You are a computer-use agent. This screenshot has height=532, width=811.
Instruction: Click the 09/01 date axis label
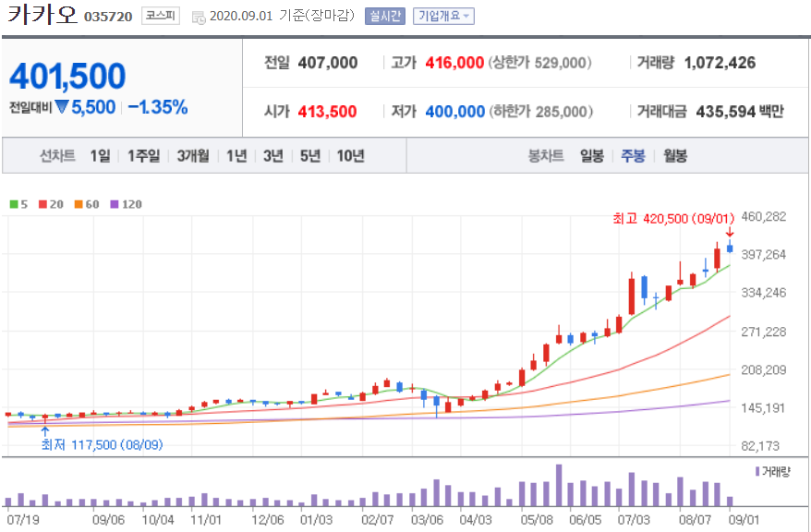(744, 520)
